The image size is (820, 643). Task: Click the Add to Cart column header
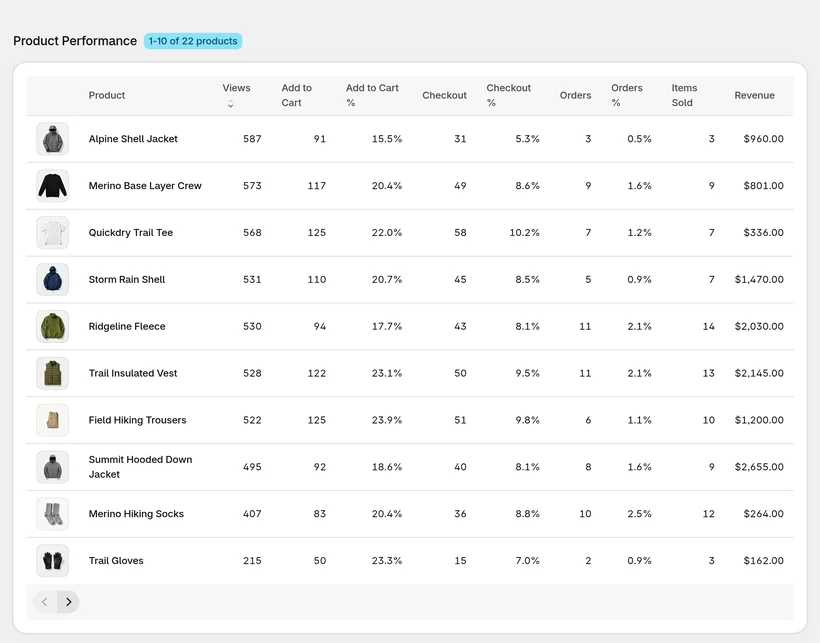[x=297, y=95]
